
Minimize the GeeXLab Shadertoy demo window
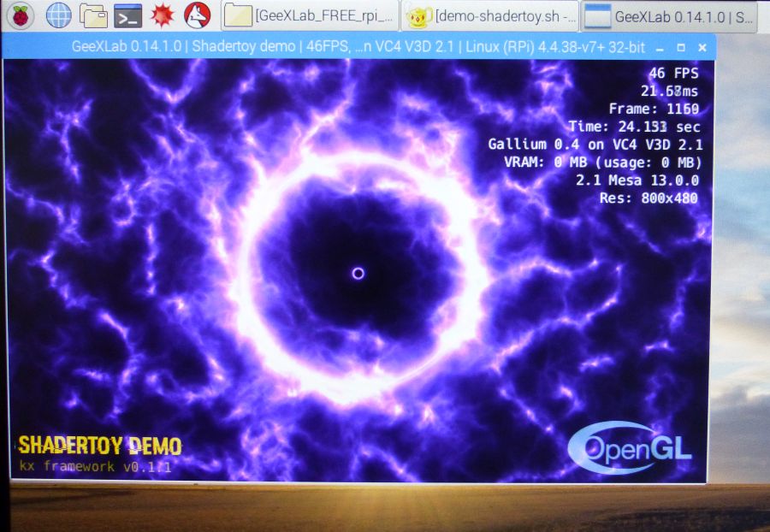pos(660,48)
